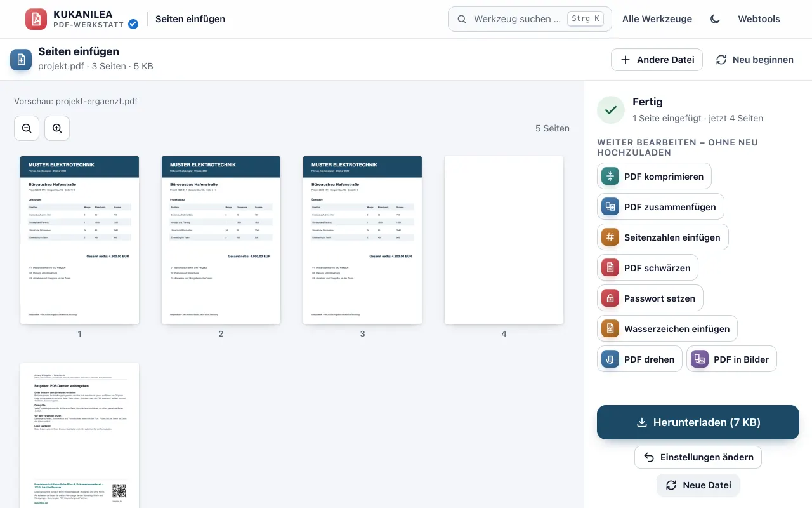This screenshot has height=508, width=812.
Task: Click the zoom in magnifier button
Action: 57,128
